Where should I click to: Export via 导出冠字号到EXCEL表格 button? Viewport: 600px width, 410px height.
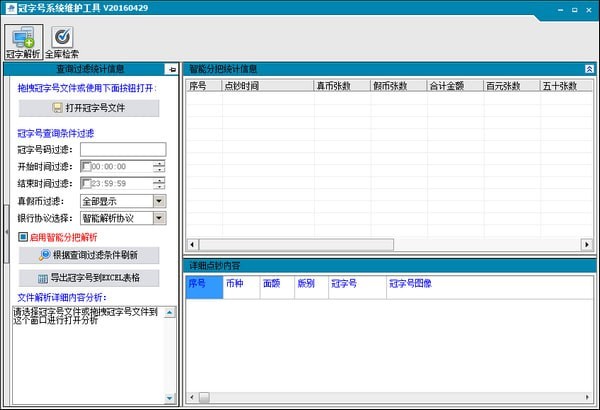pos(89,278)
